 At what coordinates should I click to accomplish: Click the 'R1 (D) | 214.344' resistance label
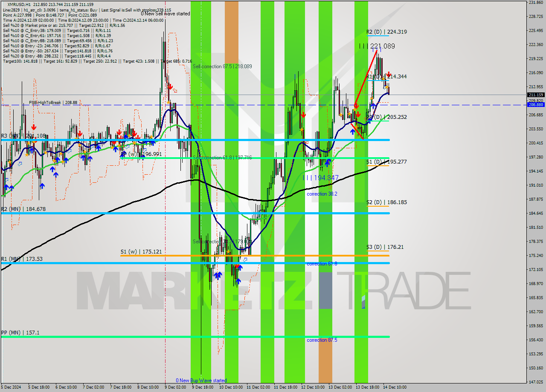tap(386, 76)
